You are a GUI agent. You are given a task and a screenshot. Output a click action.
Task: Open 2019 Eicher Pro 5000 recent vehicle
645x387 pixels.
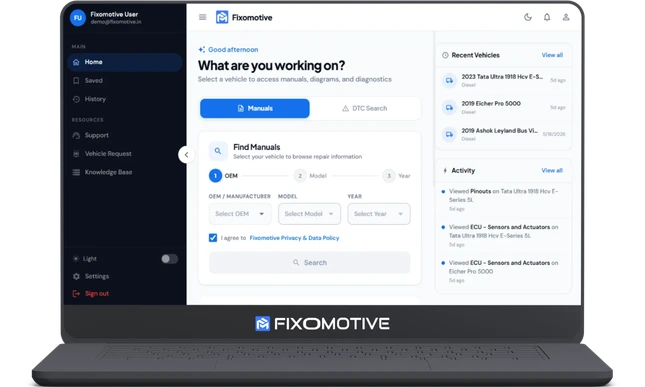coord(503,107)
